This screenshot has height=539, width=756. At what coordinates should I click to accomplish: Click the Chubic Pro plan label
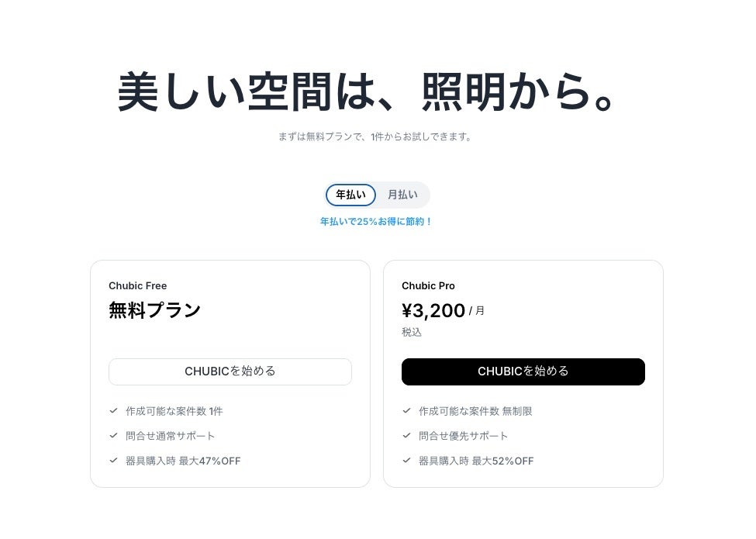tap(428, 286)
